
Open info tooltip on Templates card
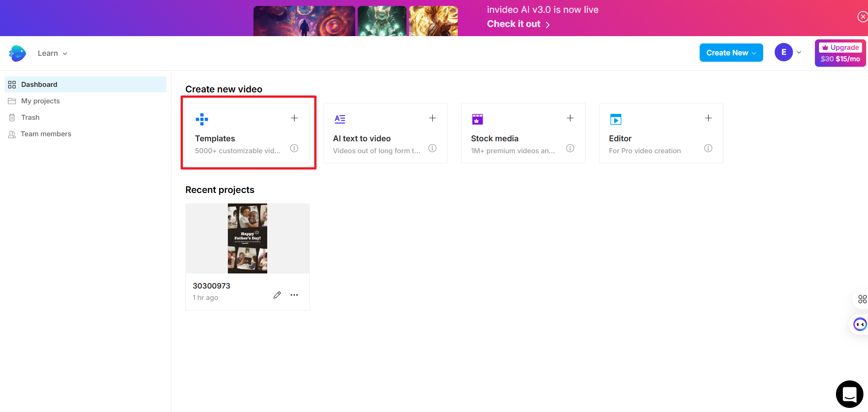[294, 148]
